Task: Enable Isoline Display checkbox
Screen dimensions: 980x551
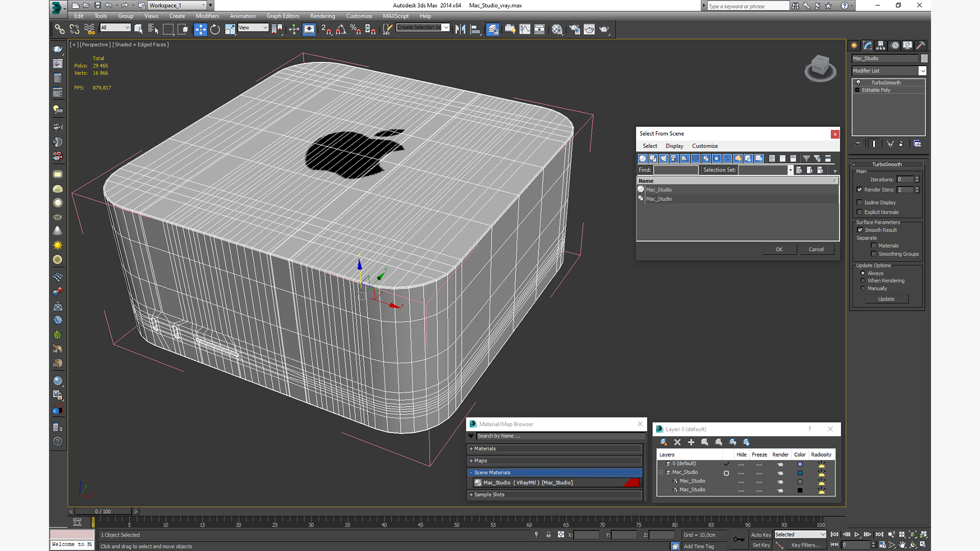Action: (860, 203)
